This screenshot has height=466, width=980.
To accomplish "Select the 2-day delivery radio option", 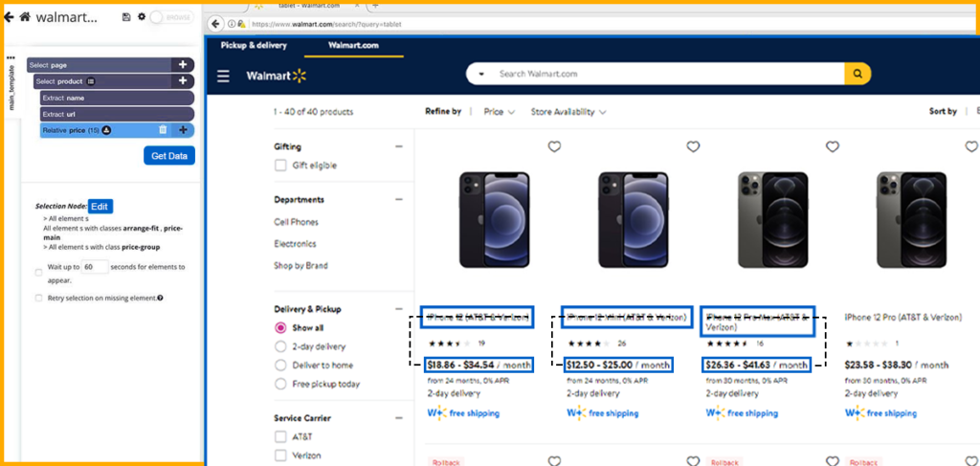I will pos(280,346).
